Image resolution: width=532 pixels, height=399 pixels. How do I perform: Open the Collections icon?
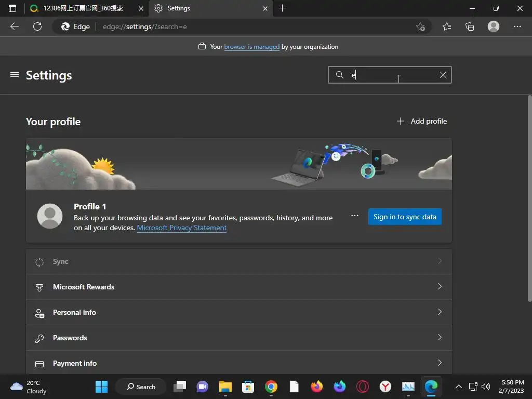pos(470,26)
